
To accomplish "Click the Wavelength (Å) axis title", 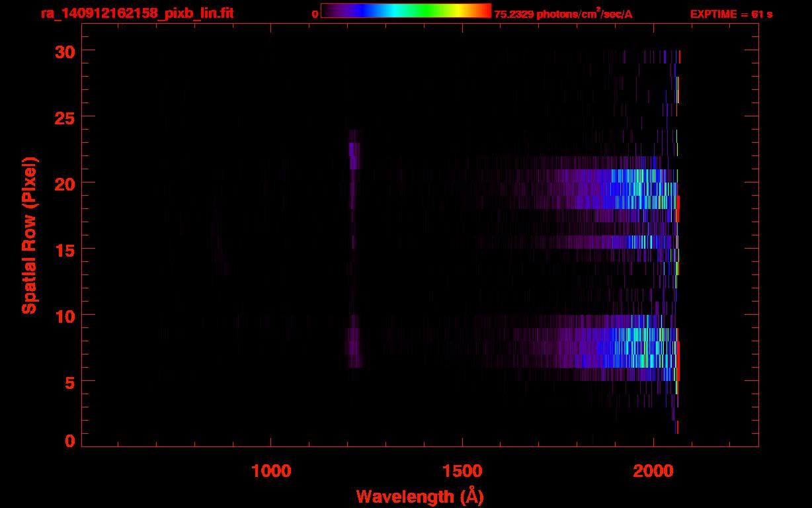I will pos(420,496).
